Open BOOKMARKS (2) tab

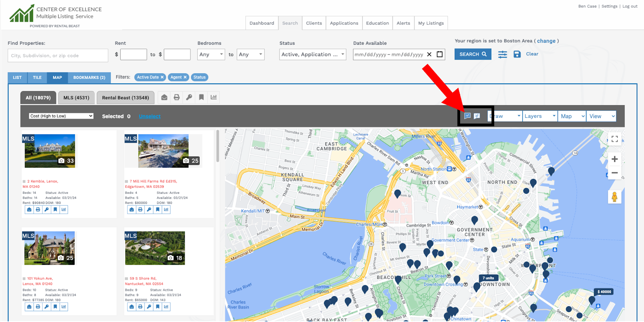click(89, 77)
